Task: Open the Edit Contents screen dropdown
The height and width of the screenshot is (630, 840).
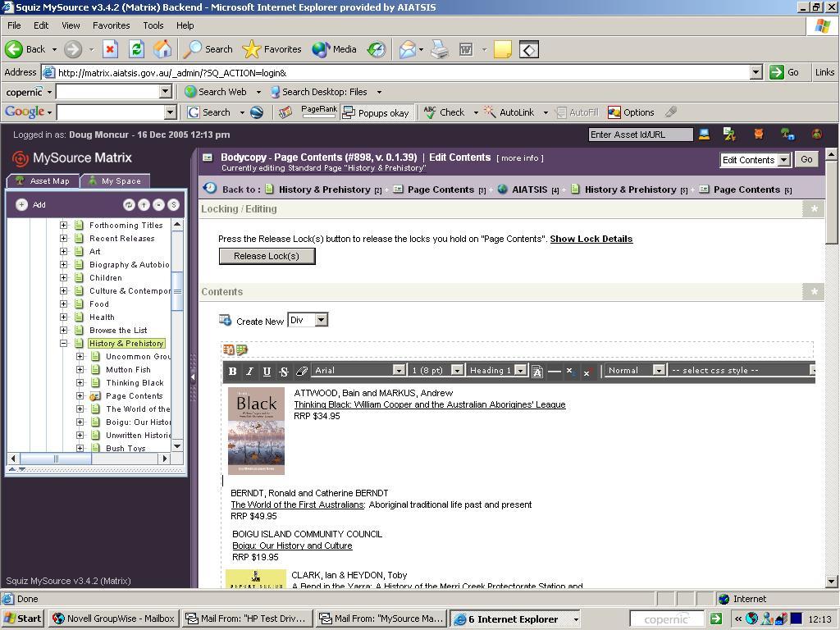Action: pos(783,160)
